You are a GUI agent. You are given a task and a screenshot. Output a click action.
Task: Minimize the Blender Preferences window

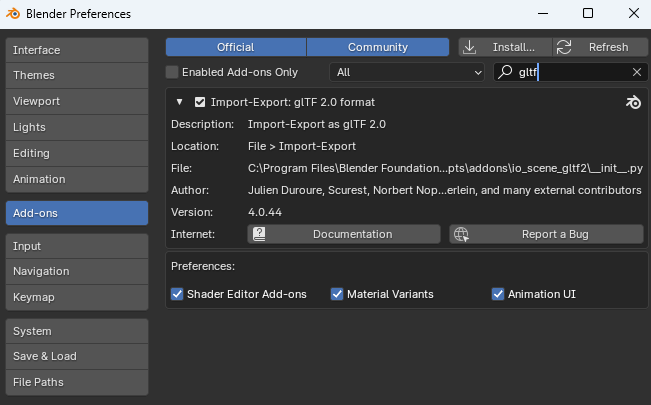point(543,14)
